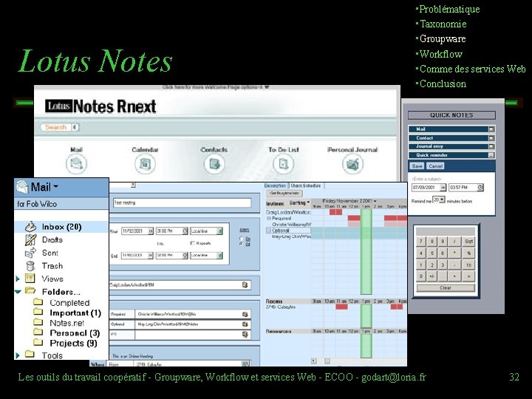
Task: Select the Projects (9) folder
Action: pos(73,343)
